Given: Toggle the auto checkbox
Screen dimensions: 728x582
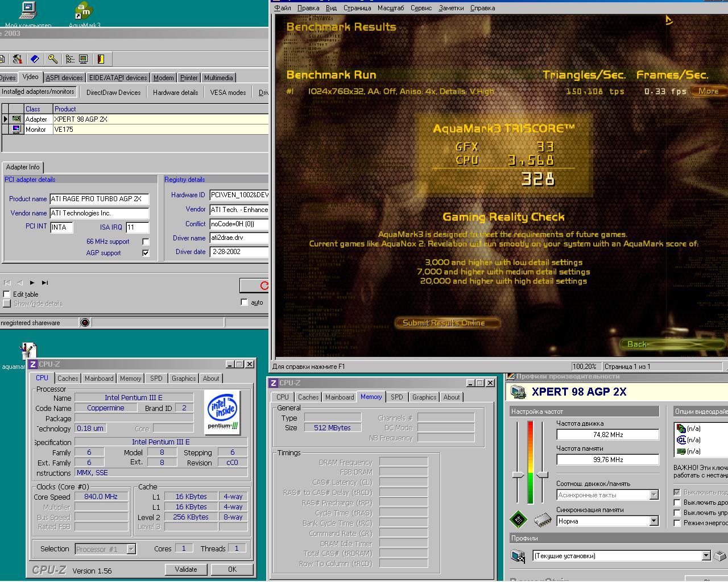Looking at the screenshot, I should click(x=245, y=302).
